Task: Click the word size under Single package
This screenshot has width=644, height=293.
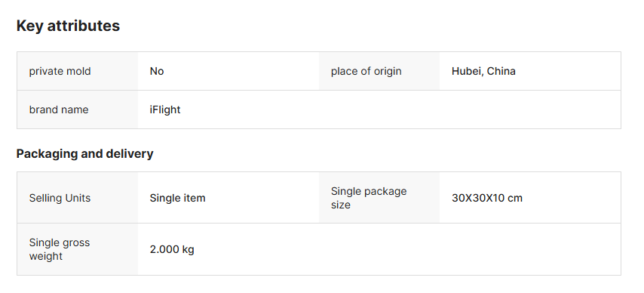Action: tap(341, 205)
